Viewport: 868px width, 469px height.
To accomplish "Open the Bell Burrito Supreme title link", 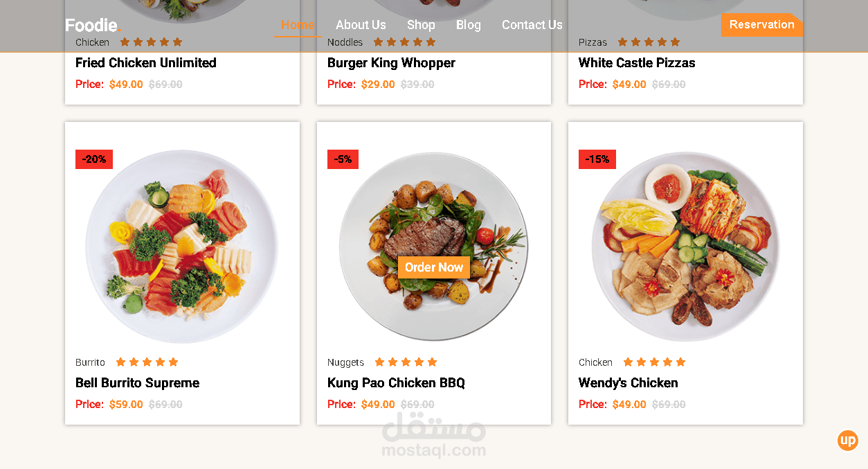I will [x=137, y=382].
